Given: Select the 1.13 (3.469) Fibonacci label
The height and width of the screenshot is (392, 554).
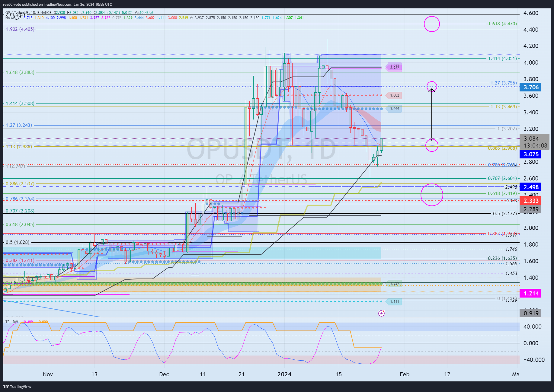Looking at the screenshot, I should tap(504, 107).
